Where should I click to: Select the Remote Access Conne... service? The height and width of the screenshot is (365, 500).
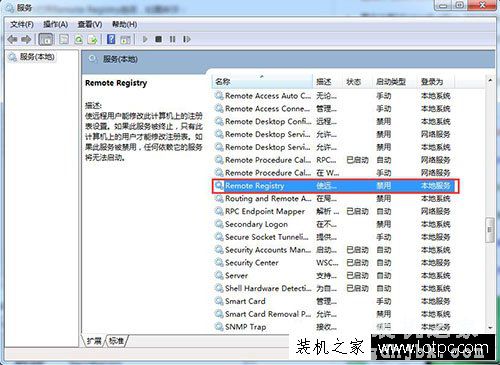[268, 109]
